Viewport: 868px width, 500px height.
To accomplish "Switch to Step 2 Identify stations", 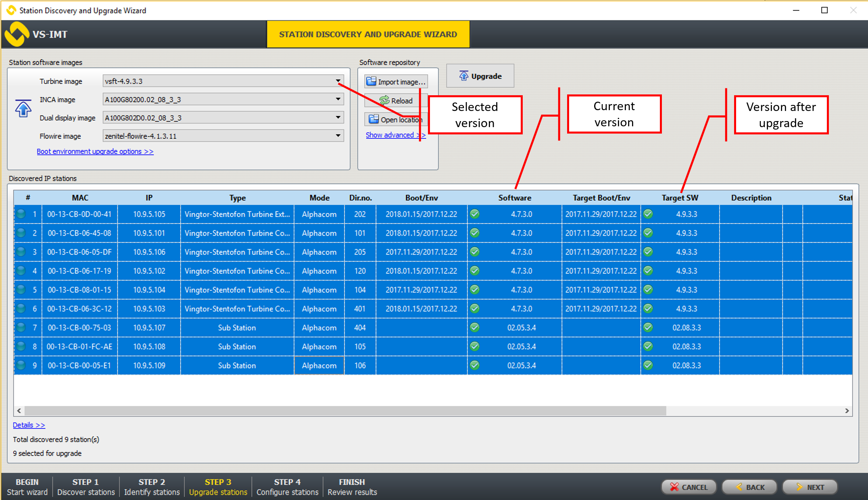I will 152,487.
